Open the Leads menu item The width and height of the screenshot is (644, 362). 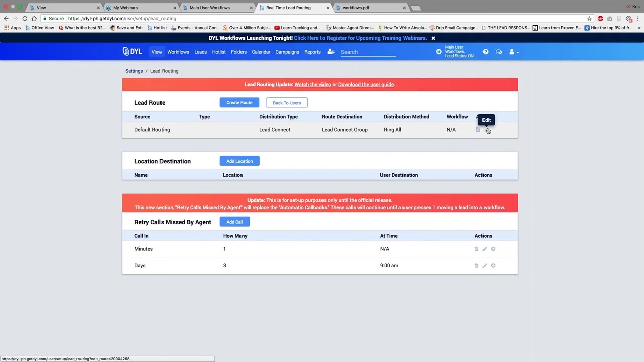[x=200, y=52]
